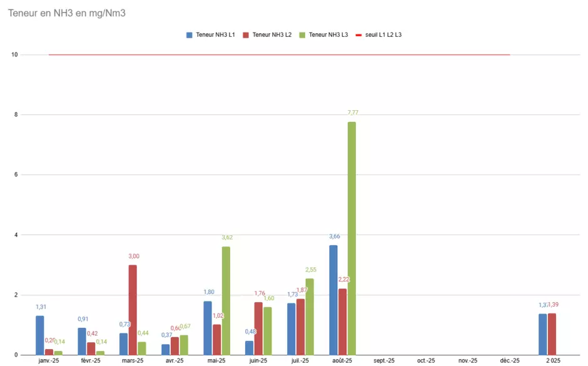Select the blue août-25 bar valued 3,66
588x366 pixels.
[333, 300]
